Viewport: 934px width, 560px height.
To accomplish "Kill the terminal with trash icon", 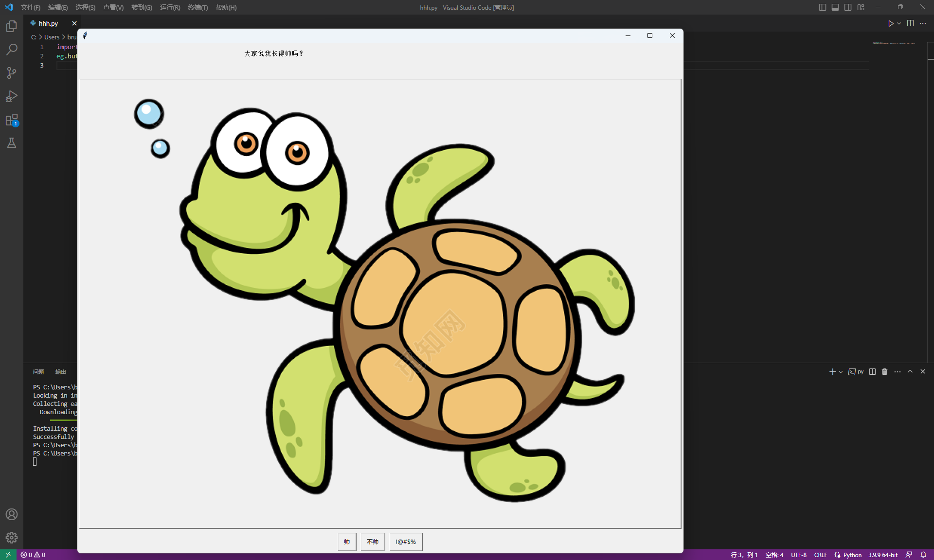I will [x=885, y=372].
